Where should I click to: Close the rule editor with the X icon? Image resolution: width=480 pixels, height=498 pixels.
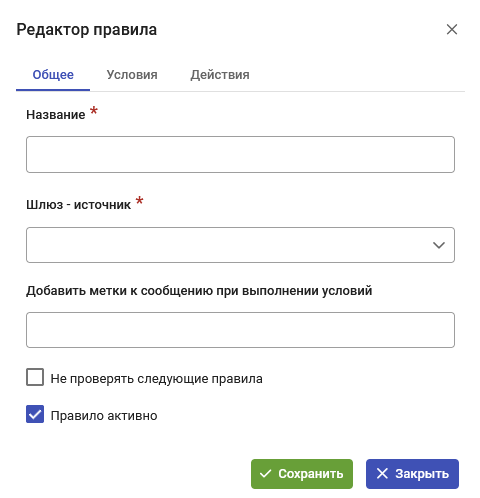coord(452,29)
